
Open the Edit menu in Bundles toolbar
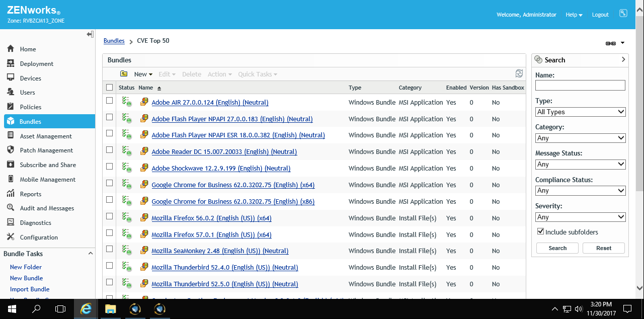(x=167, y=74)
